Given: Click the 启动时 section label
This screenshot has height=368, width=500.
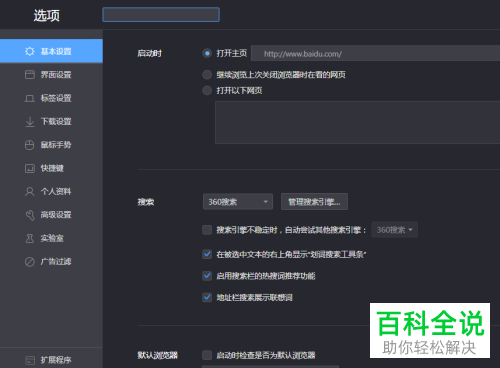Looking at the screenshot, I should [x=150, y=53].
